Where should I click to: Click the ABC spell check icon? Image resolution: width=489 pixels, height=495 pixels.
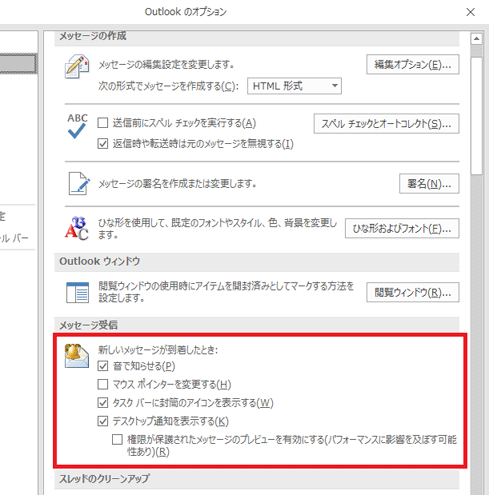(x=77, y=126)
